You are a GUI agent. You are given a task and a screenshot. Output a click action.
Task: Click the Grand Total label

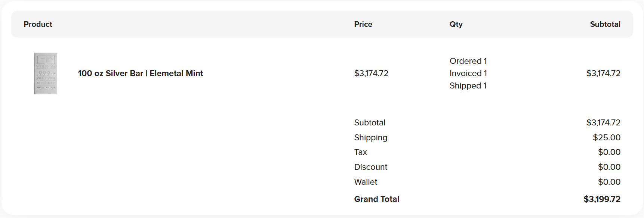pyautogui.click(x=376, y=199)
